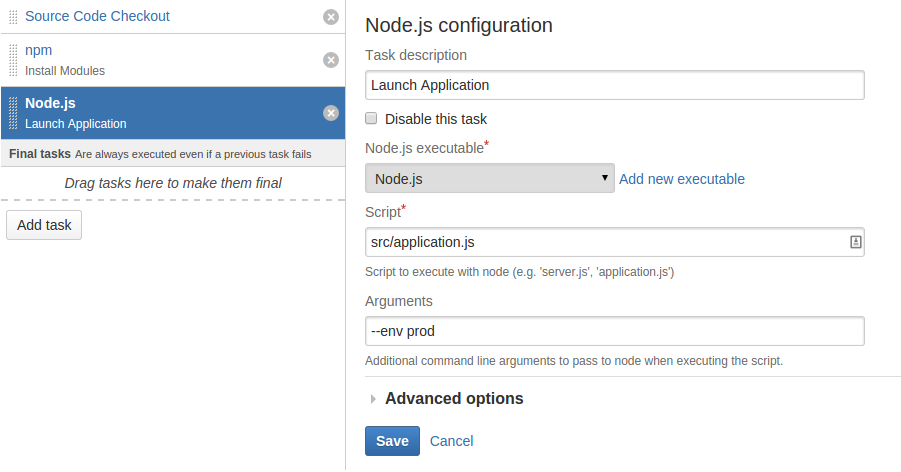Click the Add new executable link
This screenshot has height=472, width=901.
681,179
